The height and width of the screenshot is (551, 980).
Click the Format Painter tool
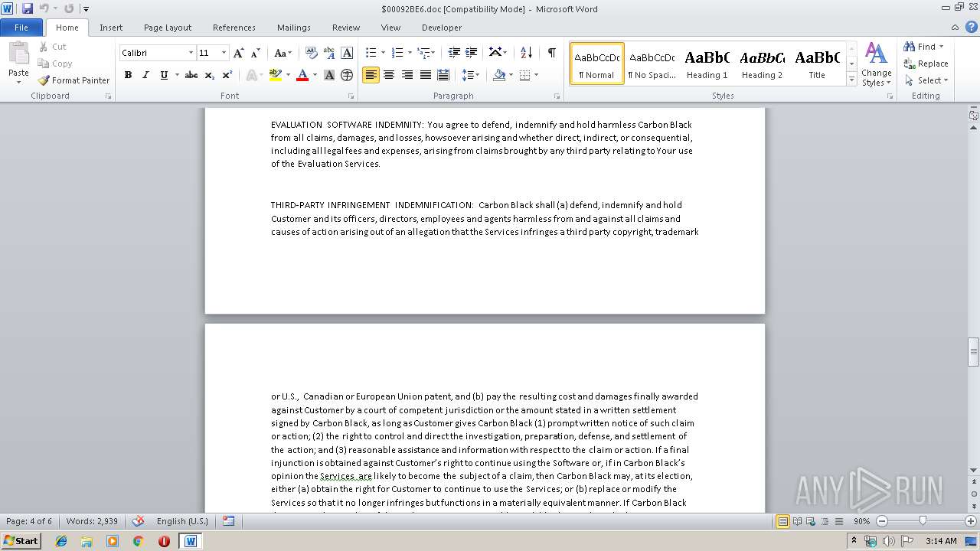pyautogui.click(x=73, y=80)
